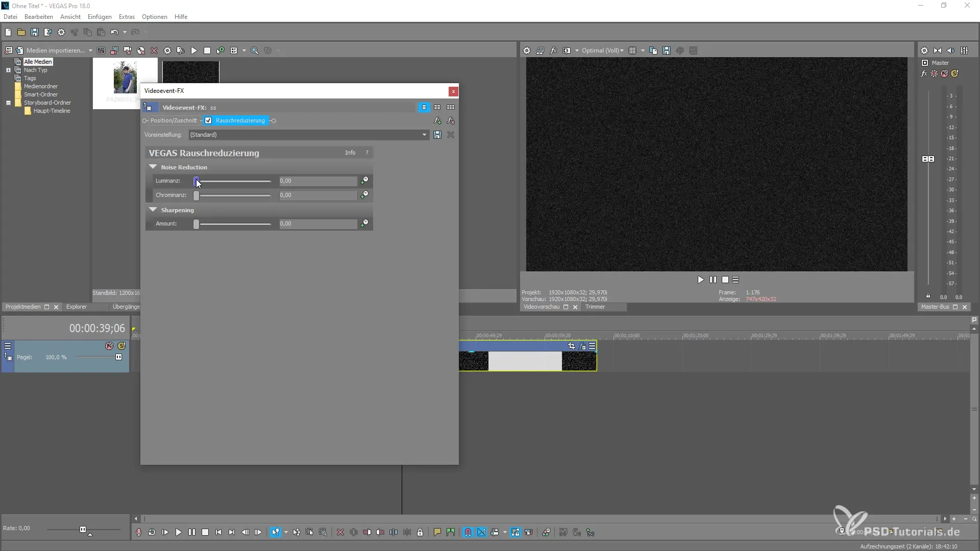Mute the video track
Screen dimensions: 980x551
[x=109, y=346]
